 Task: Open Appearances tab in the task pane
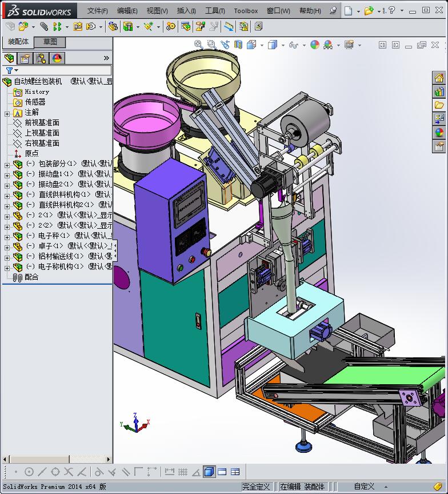click(439, 133)
